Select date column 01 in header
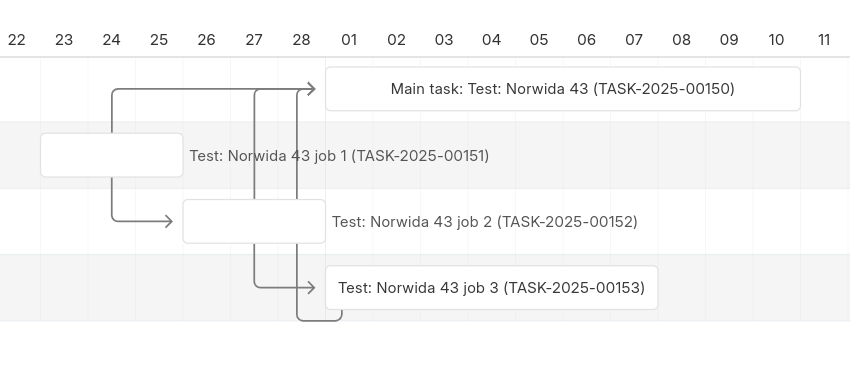Image resolution: width=850 pixels, height=379 pixels. click(x=349, y=40)
